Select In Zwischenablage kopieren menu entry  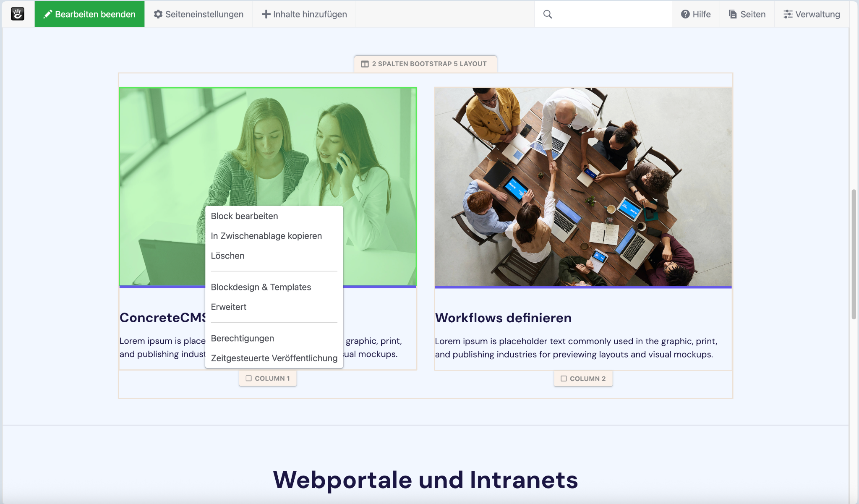(x=274, y=236)
